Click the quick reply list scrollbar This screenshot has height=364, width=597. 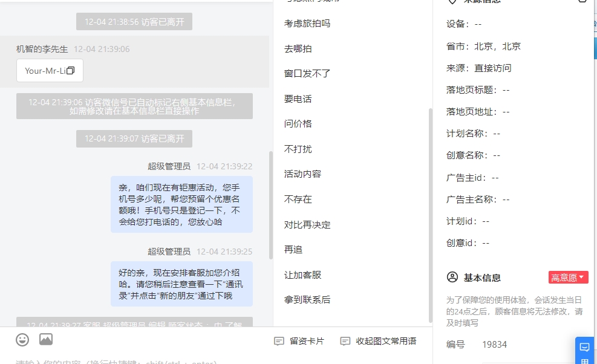pos(431,215)
